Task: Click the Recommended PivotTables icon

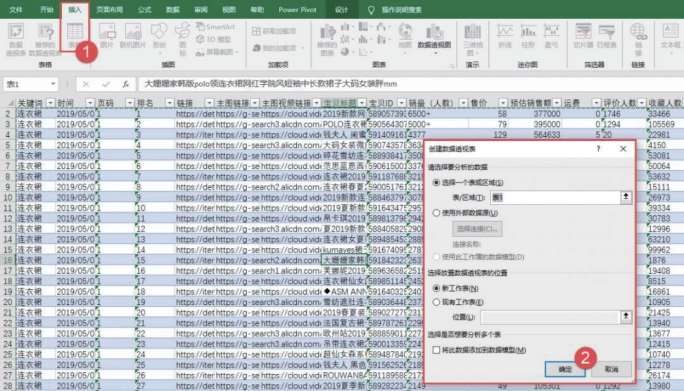Action: click(x=45, y=38)
